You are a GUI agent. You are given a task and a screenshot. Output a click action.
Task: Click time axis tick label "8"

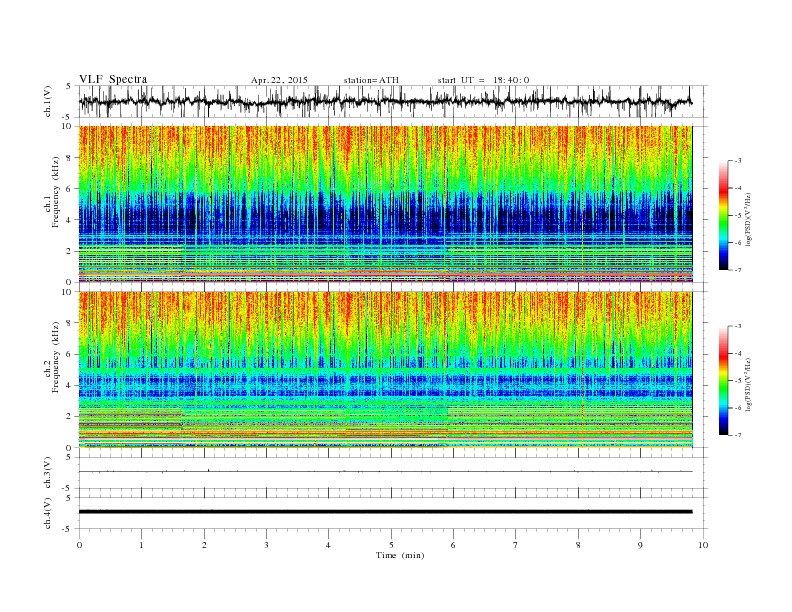[x=578, y=545]
